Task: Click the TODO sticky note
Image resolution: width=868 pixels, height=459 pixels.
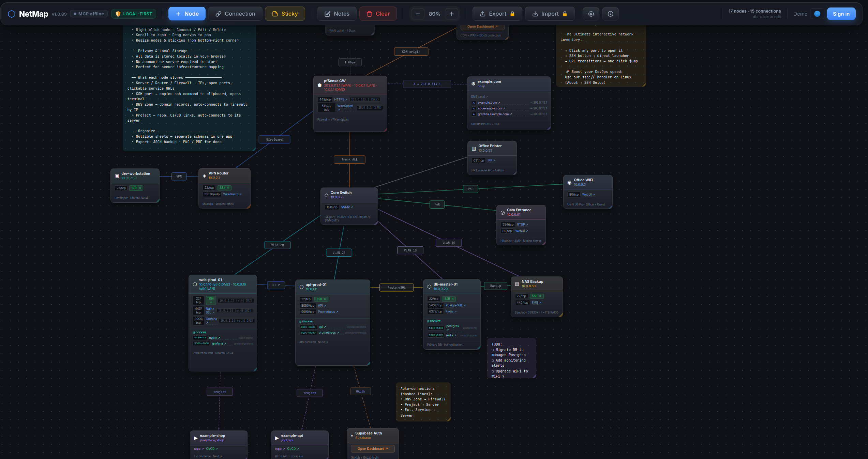Action: click(511, 358)
